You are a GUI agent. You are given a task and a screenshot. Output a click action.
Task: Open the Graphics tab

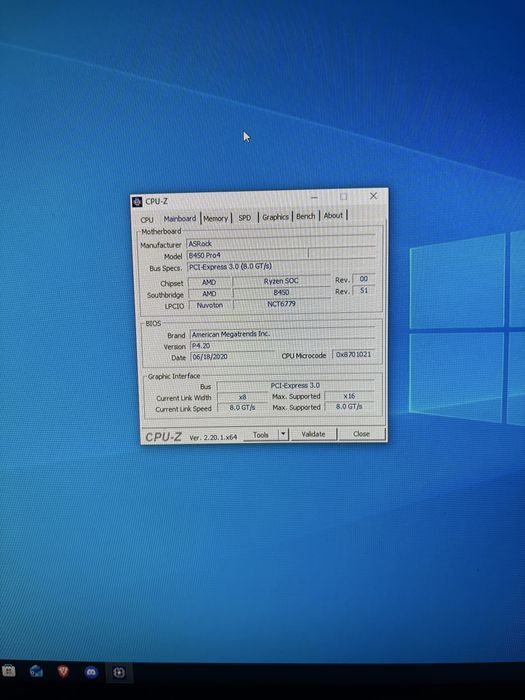275,217
